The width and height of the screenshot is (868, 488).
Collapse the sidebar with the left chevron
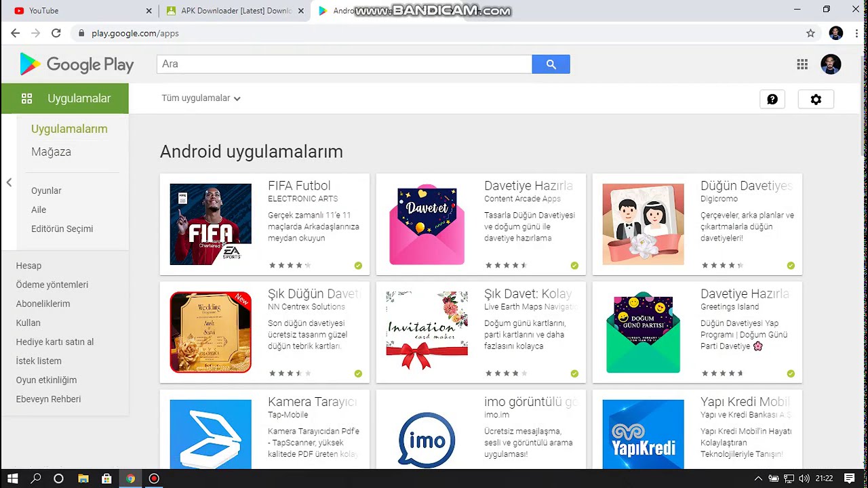point(9,182)
